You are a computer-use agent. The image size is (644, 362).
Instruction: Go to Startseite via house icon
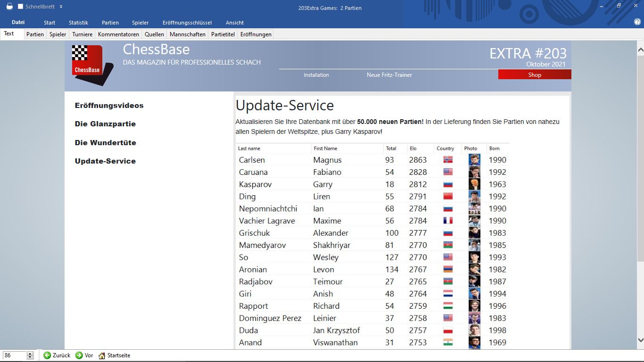102,355
